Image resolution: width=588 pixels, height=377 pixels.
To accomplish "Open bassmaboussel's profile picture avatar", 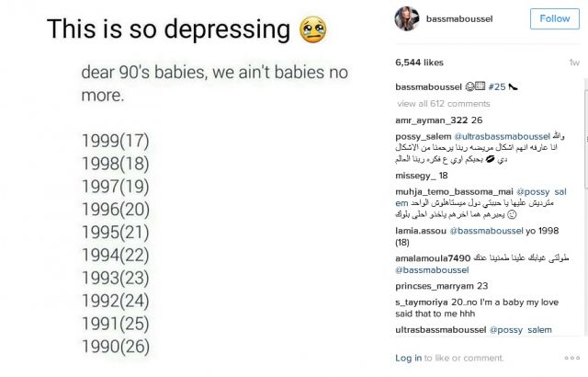I will [407, 18].
